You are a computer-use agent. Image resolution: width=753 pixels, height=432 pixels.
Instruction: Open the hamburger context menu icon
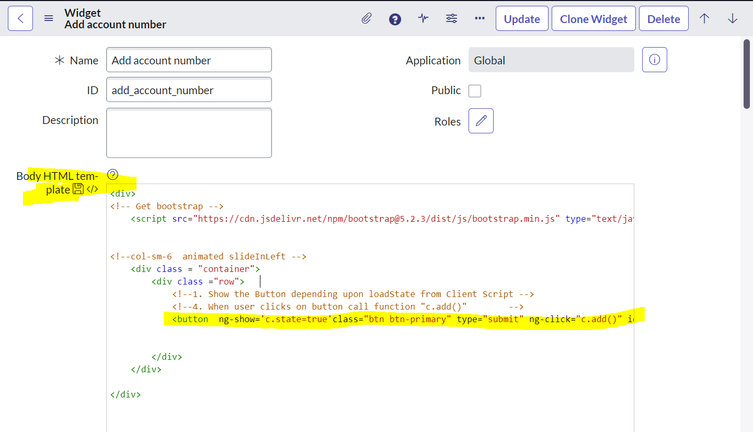(x=49, y=19)
